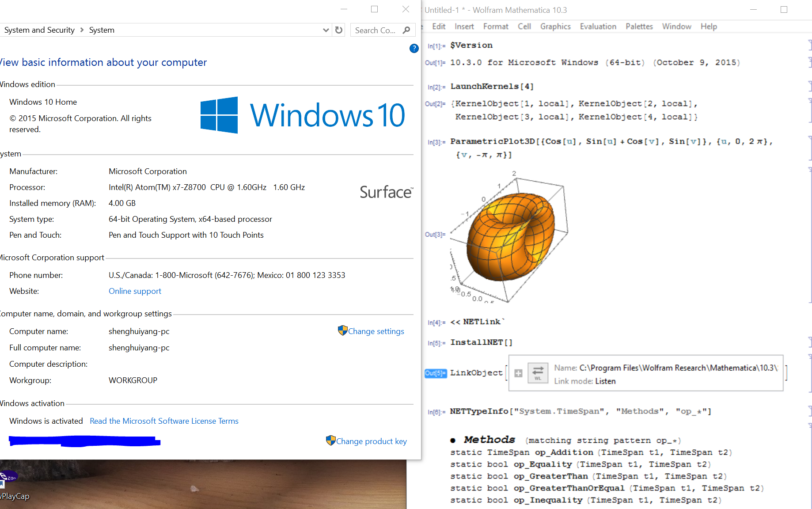Go to System and Security breadcrumb
Viewport: 812px width, 509px height.
pos(39,30)
